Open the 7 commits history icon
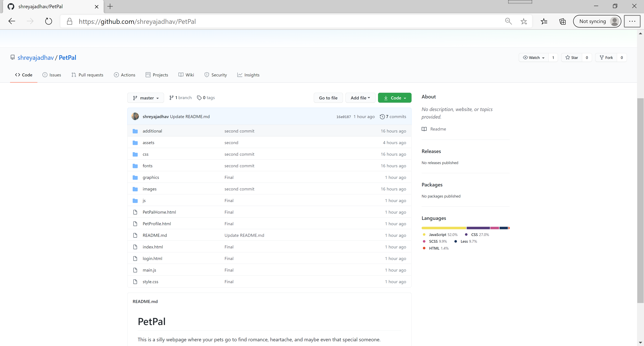 382,116
